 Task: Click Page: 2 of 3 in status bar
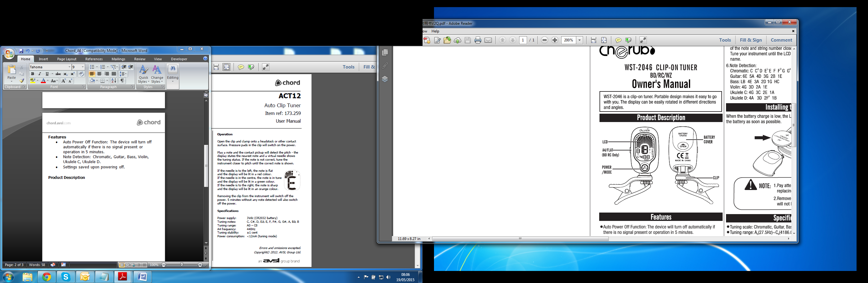tap(14, 265)
